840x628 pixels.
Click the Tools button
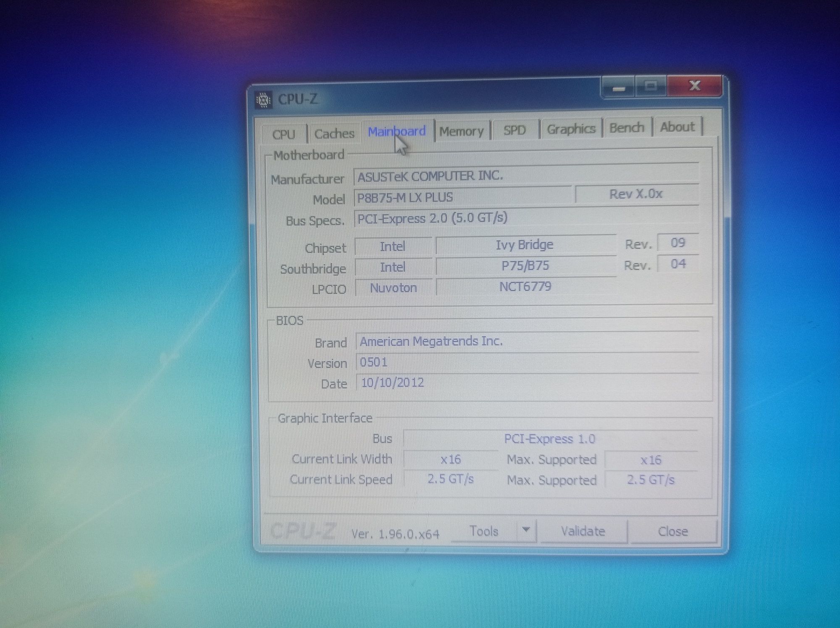point(484,531)
